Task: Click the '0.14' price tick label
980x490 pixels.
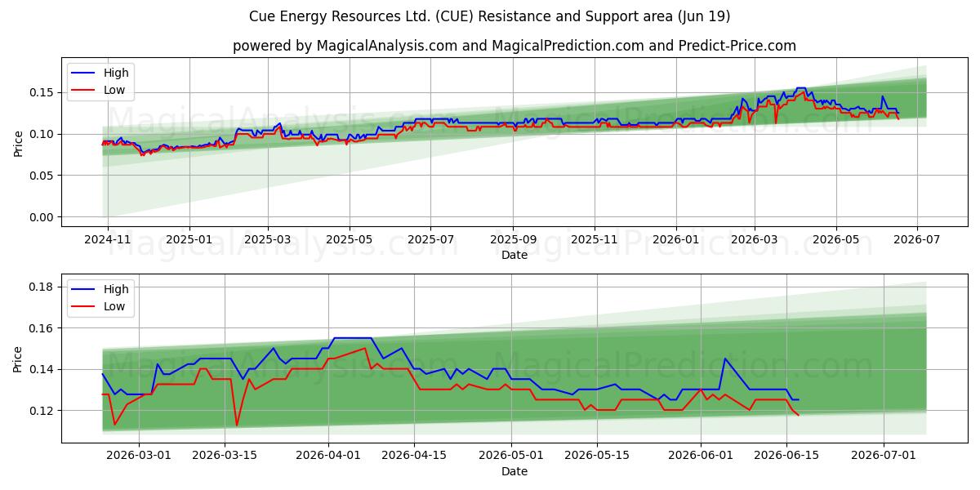Action: (x=43, y=370)
